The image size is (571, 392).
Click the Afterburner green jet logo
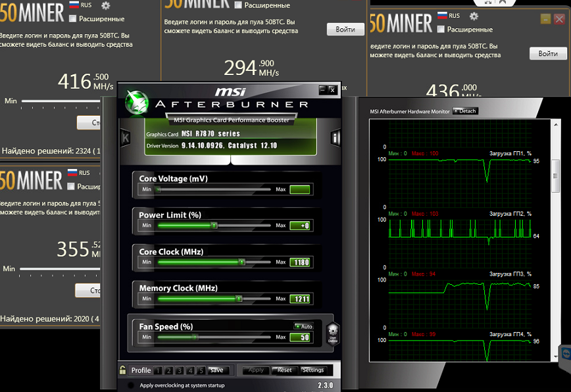137,103
